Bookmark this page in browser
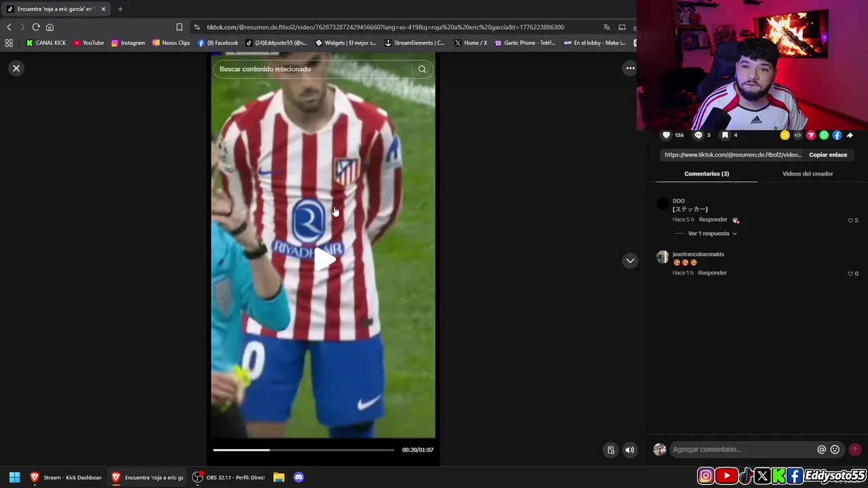 tap(179, 27)
